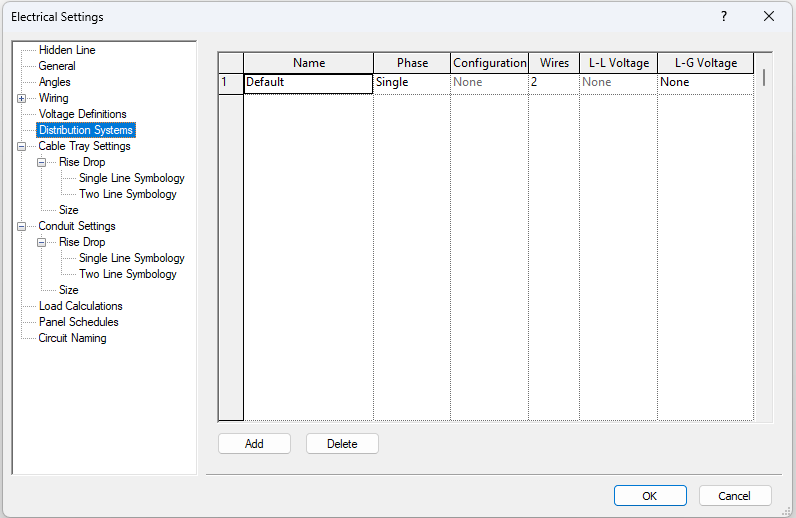The width and height of the screenshot is (796, 518).
Task: Open Single Line Symbology under Cable Tray Settings
Action: pyautogui.click(x=131, y=178)
